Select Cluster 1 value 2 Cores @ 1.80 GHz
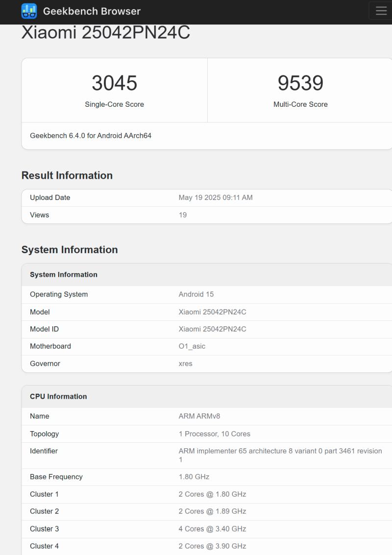The height and width of the screenshot is (555, 392). pos(213,494)
